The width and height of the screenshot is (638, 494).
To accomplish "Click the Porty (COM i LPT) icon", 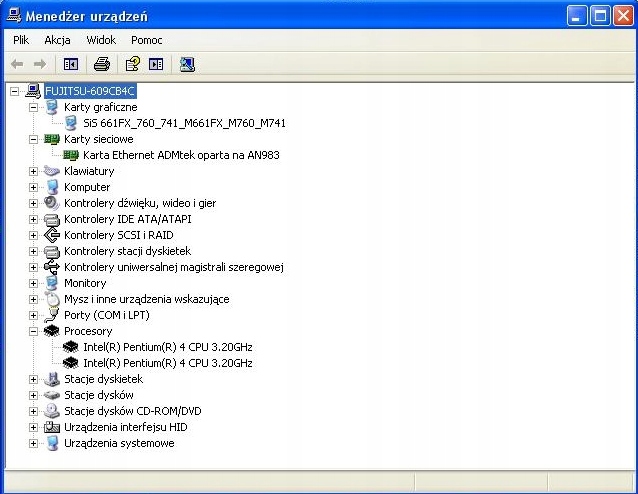I will click(x=52, y=315).
